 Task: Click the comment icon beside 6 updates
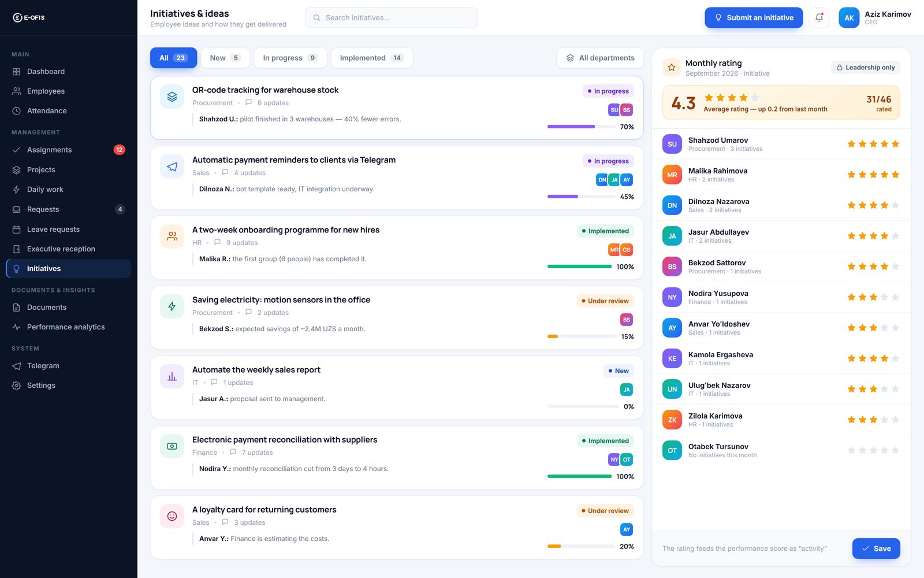(248, 102)
